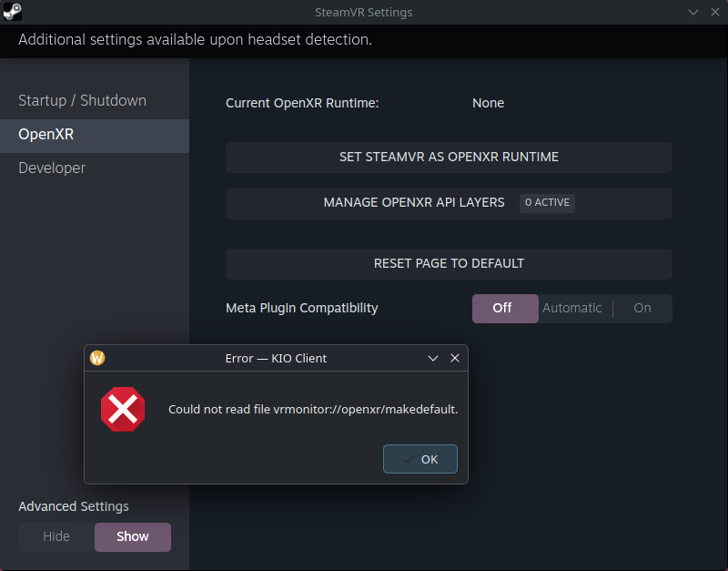The height and width of the screenshot is (571, 728).
Task: Click the 0 ACTIVE layers badge
Action: (547, 203)
